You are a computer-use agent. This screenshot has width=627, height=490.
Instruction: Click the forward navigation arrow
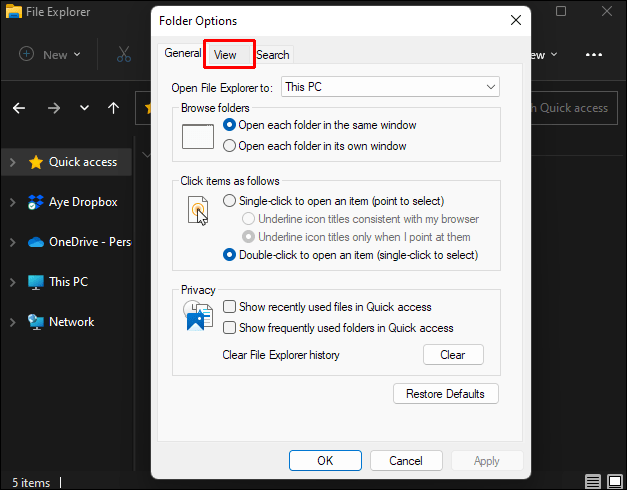(x=54, y=108)
